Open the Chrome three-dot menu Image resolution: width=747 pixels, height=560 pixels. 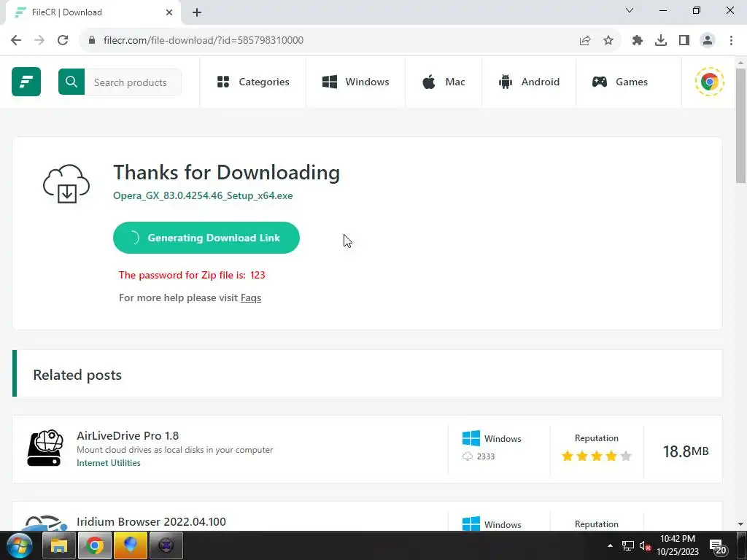[731, 41]
